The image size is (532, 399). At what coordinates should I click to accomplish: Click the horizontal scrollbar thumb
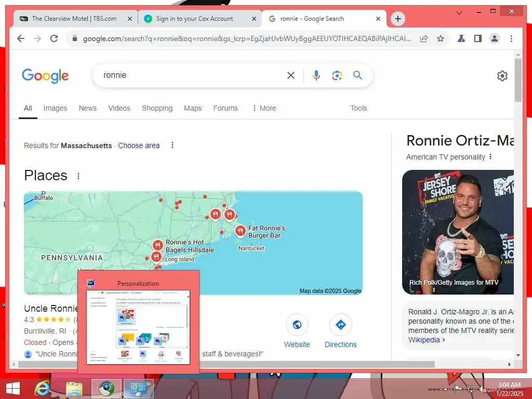click(x=227, y=364)
